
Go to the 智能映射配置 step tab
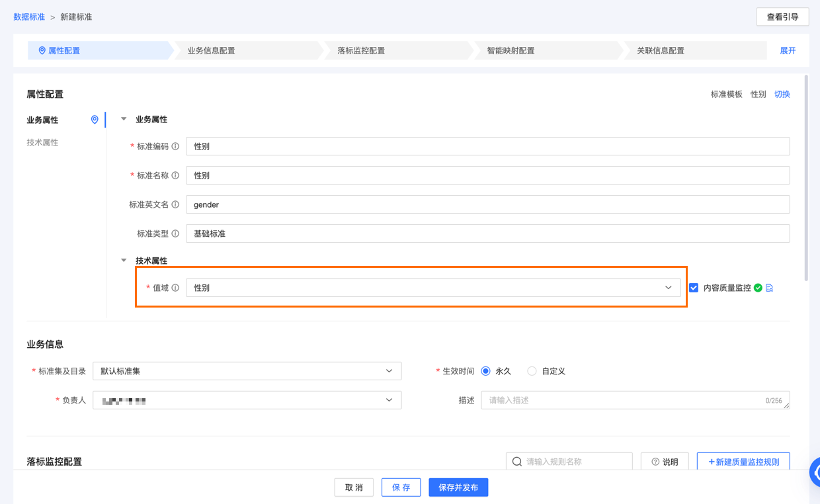point(548,50)
